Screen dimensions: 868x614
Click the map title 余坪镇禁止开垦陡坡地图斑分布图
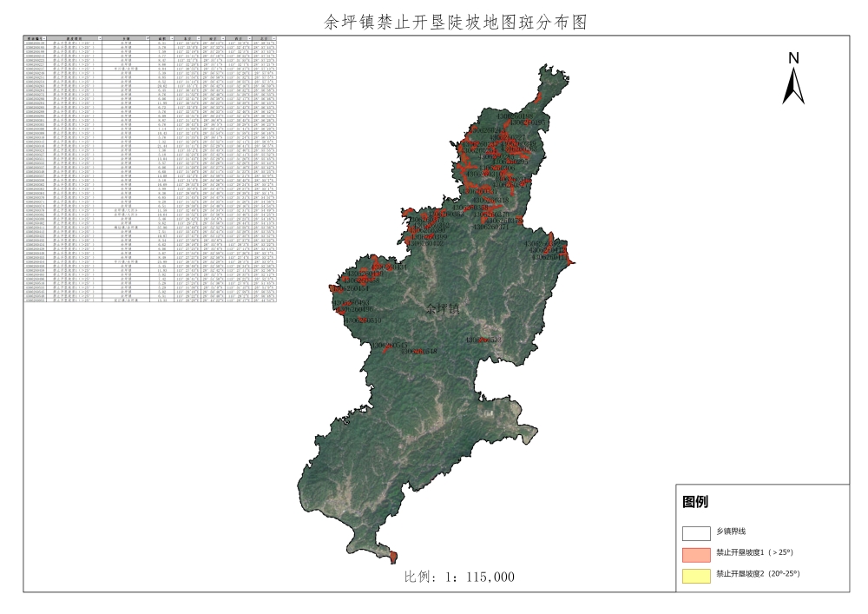[x=442, y=22]
